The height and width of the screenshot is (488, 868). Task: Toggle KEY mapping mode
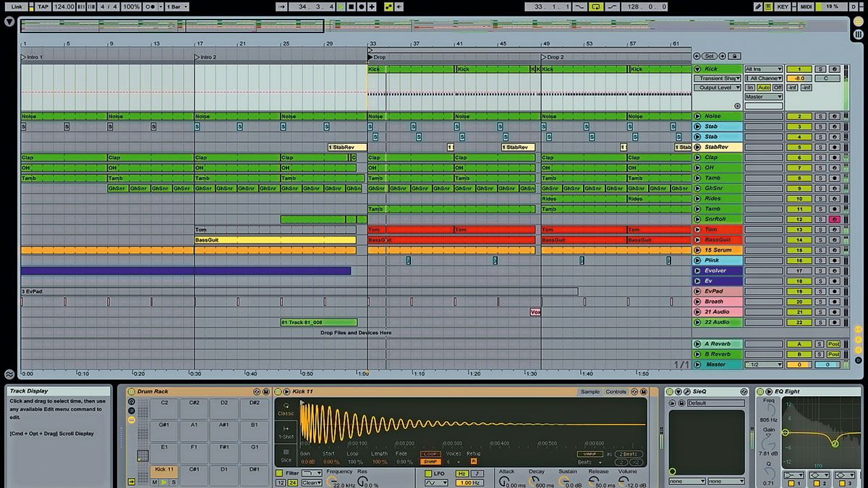tap(783, 7)
